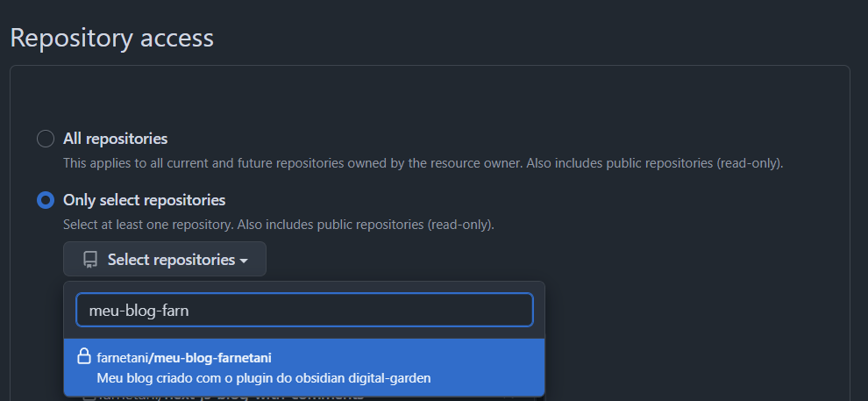Viewport: 868px width, 401px height.
Task: Click the "farnetani/" owner prefix in the result
Action: pos(124,357)
